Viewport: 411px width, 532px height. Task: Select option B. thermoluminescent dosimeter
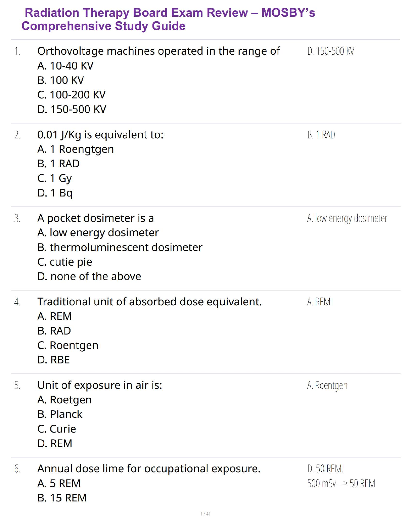(x=120, y=247)
